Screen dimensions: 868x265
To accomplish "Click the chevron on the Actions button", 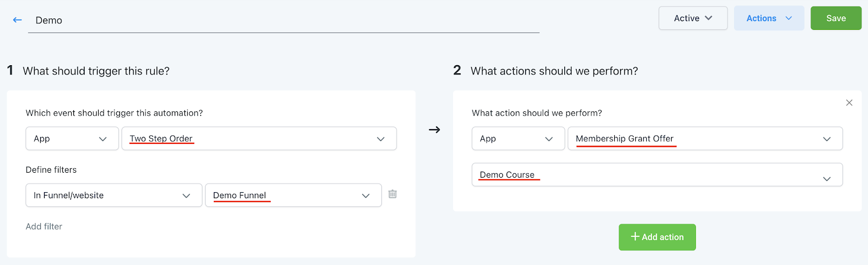I will (789, 18).
